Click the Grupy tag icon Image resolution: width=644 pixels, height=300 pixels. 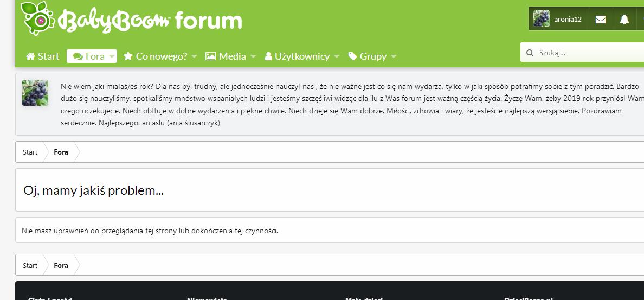point(352,56)
